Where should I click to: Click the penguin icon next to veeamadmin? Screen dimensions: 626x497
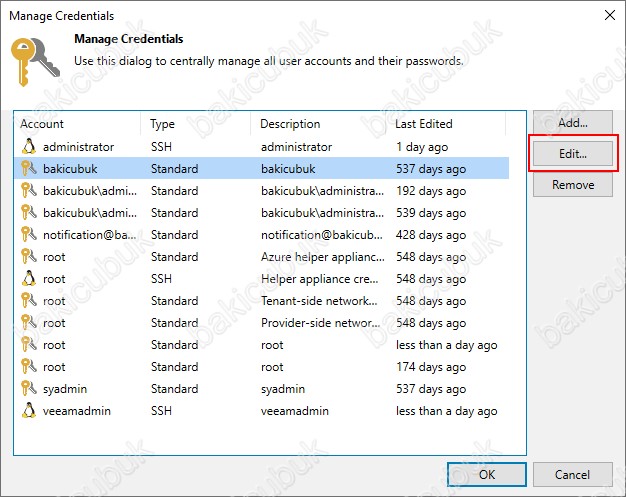click(29, 410)
